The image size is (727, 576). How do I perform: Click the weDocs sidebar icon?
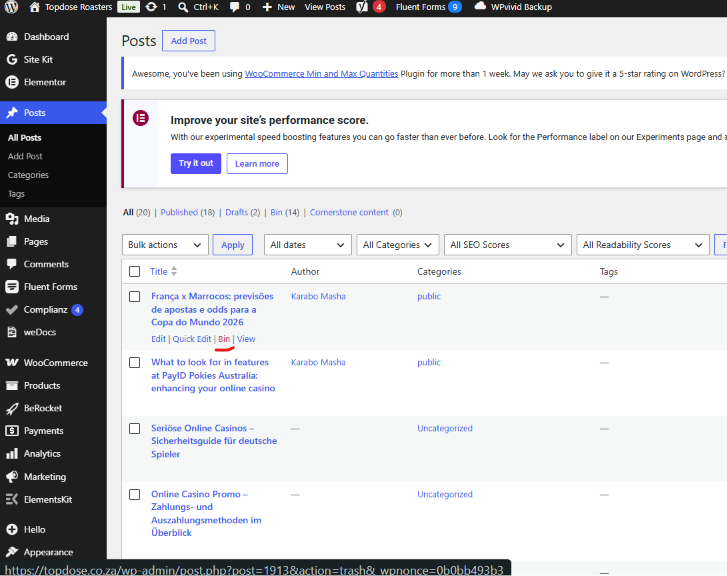(12, 332)
